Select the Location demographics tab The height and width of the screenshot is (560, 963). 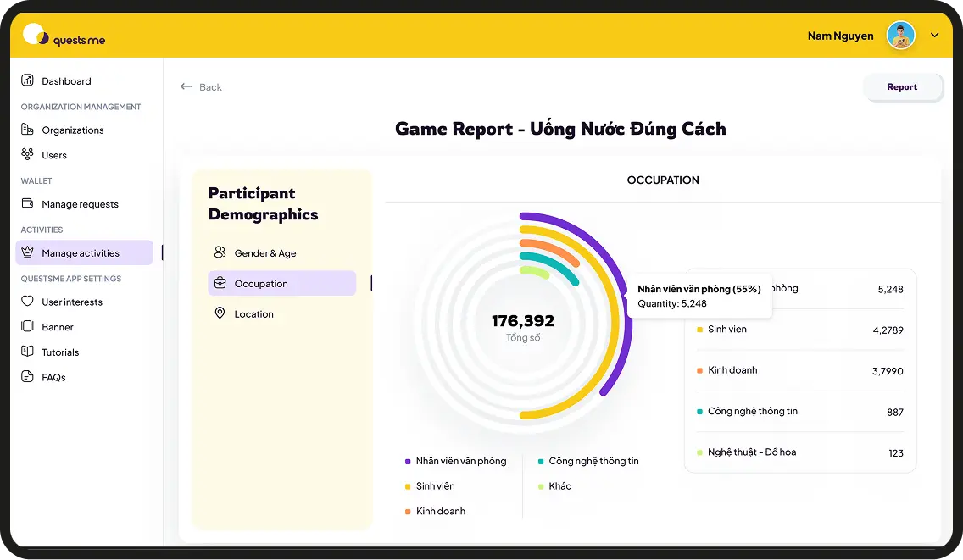pos(253,314)
